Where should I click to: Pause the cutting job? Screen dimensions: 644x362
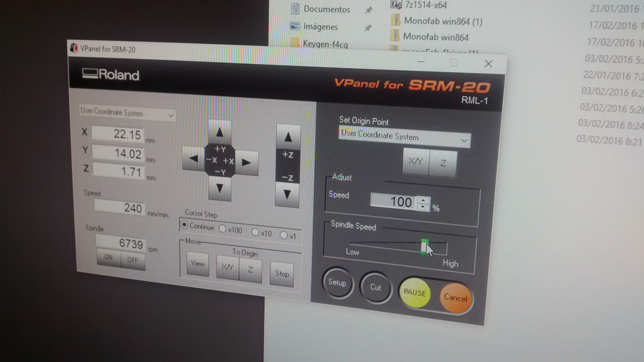(415, 293)
